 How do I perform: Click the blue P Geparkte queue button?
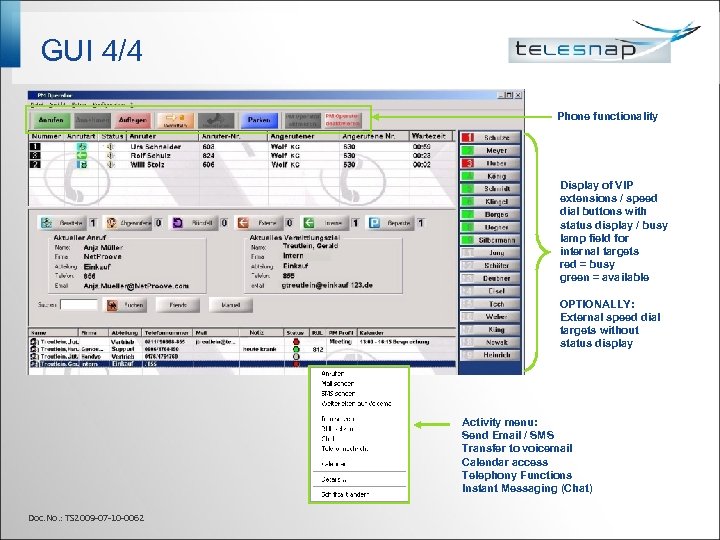(390, 223)
